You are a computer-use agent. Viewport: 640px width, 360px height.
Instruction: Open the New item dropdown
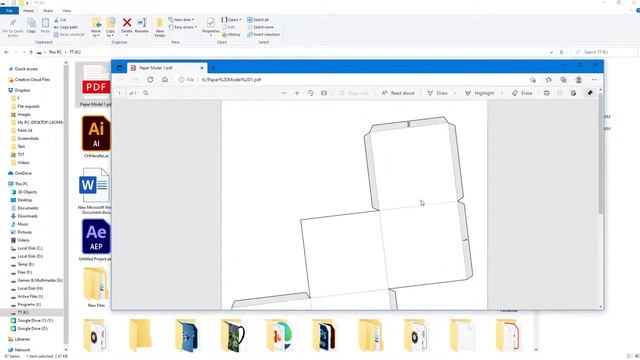point(181,20)
